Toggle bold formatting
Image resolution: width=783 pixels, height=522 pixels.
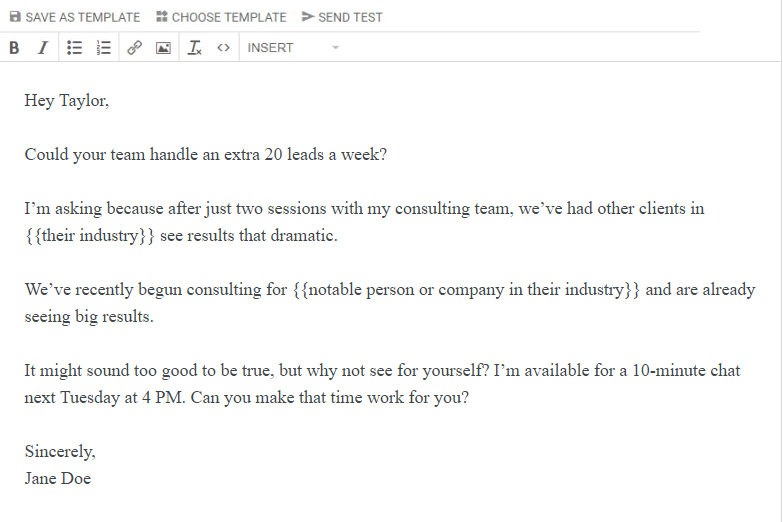click(x=14, y=47)
